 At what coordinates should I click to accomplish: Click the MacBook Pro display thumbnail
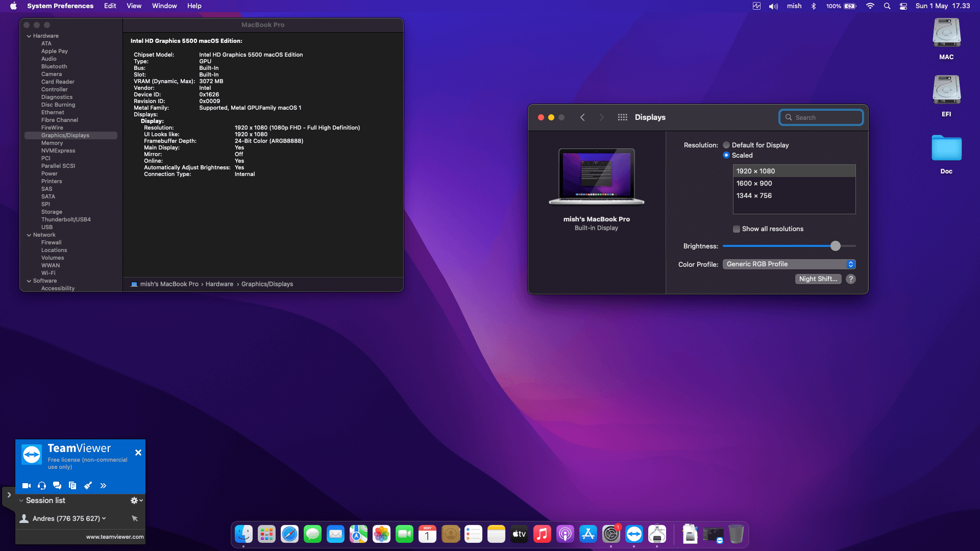[x=596, y=177]
